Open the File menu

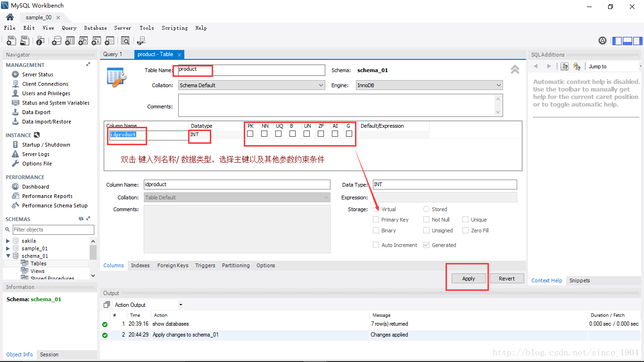coord(9,28)
